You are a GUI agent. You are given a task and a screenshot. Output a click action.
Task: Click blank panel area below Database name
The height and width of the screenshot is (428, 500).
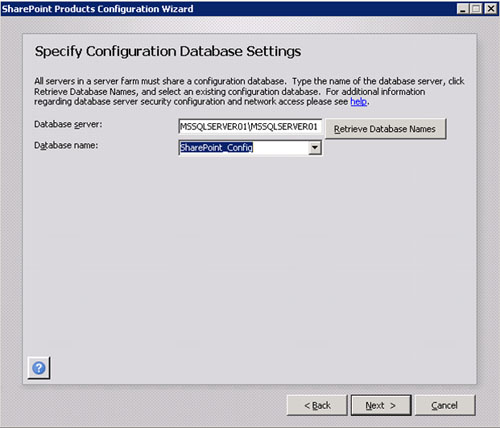coord(249,253)
